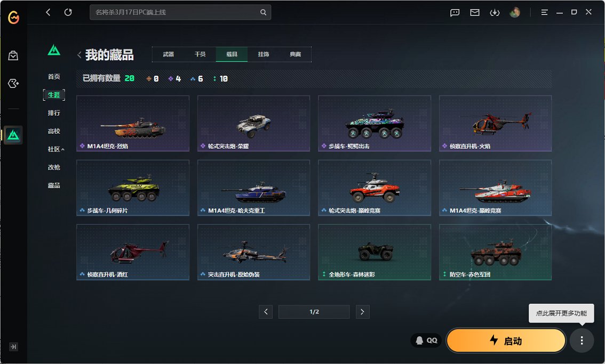The width and height of the screenshot is (605, 364).
Task: Click the user avatar in top bar
Action: click(514, 12)
